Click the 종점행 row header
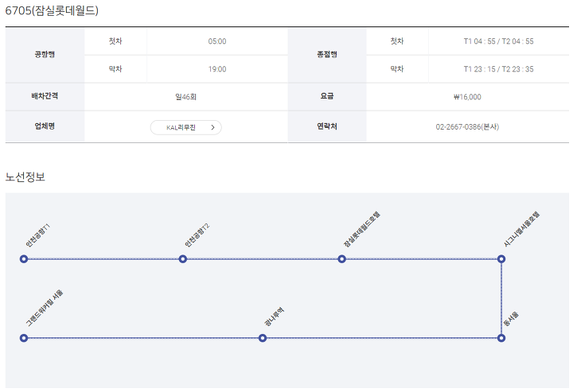 (x=327, y=54)
